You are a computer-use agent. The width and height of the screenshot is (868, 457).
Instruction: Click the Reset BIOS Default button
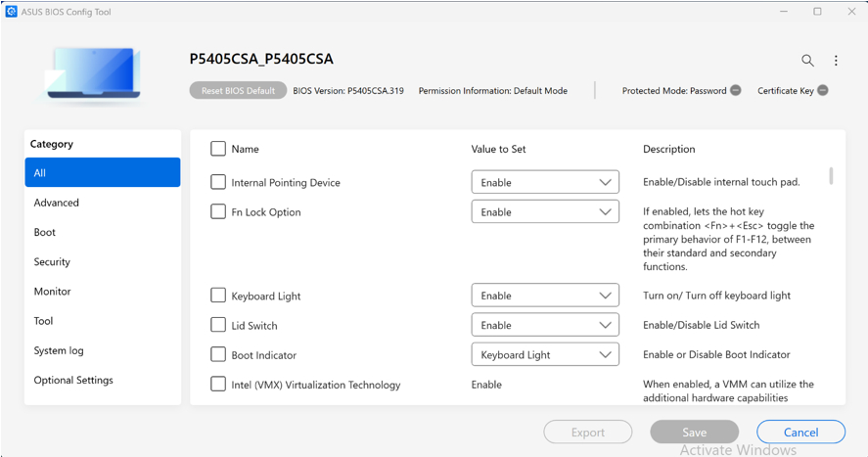(238, 90)
